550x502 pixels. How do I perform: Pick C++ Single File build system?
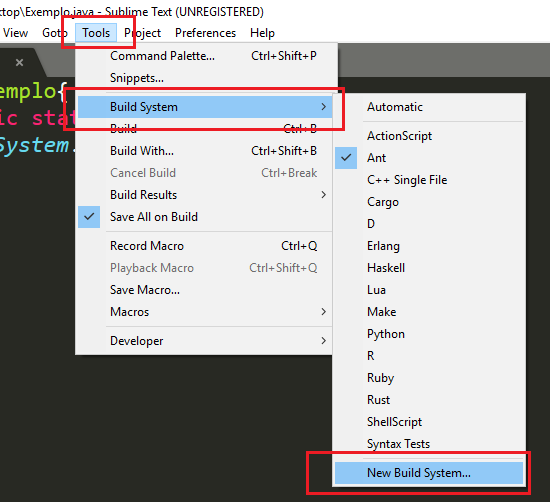coord(429,180)
